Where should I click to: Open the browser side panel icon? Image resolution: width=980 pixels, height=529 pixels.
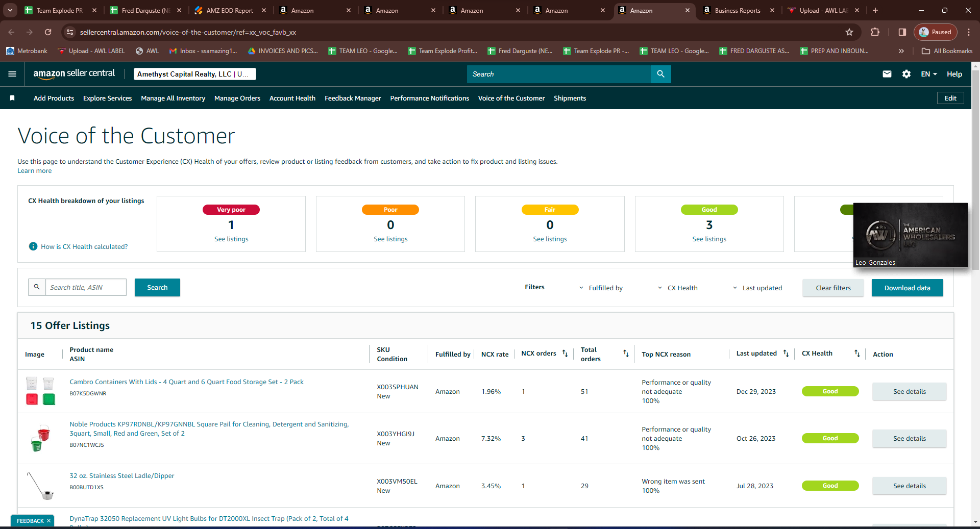[x=902, y=32]
